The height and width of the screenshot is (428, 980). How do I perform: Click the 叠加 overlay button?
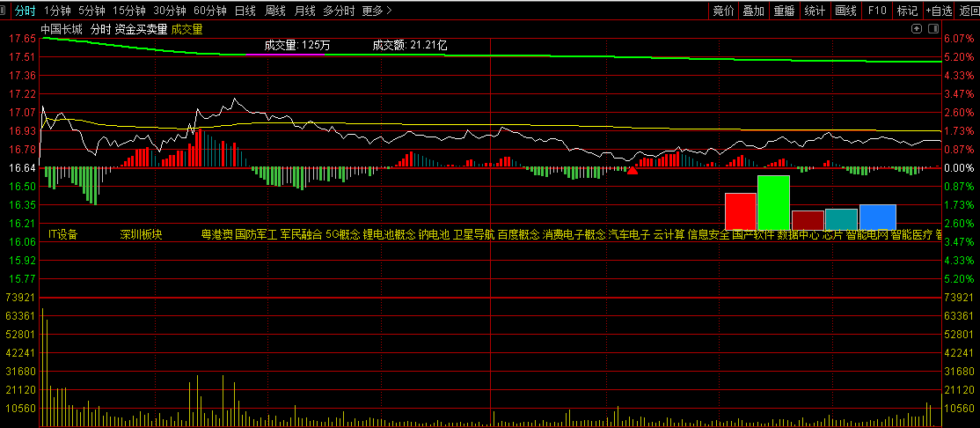click(x=754, y=11)
